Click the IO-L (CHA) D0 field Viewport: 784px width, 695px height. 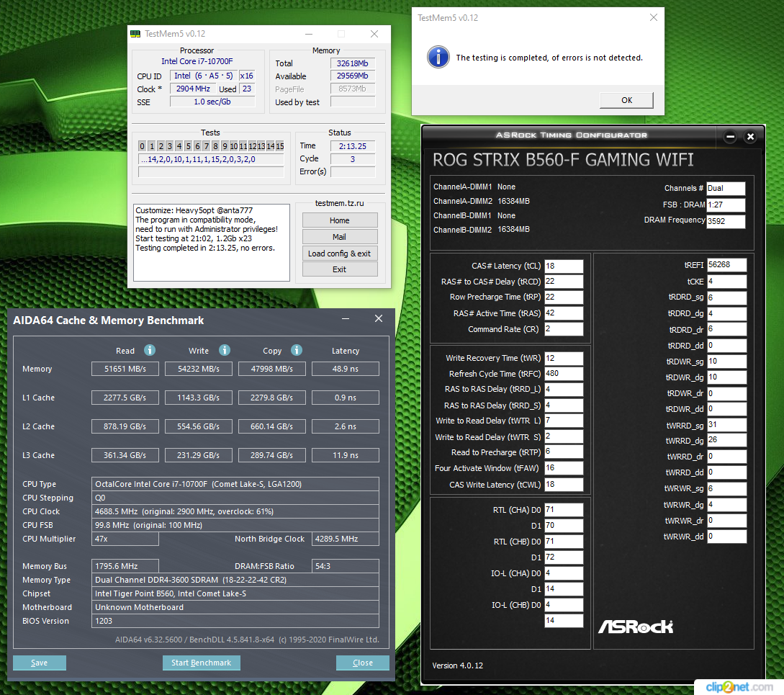pyautogui.click(x=564, y=573)
